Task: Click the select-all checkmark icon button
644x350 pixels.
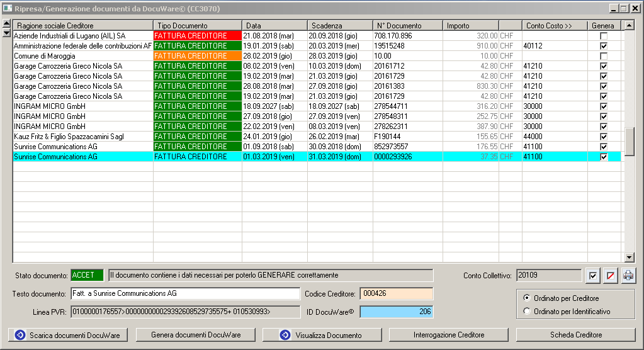Action: (593, 276)
